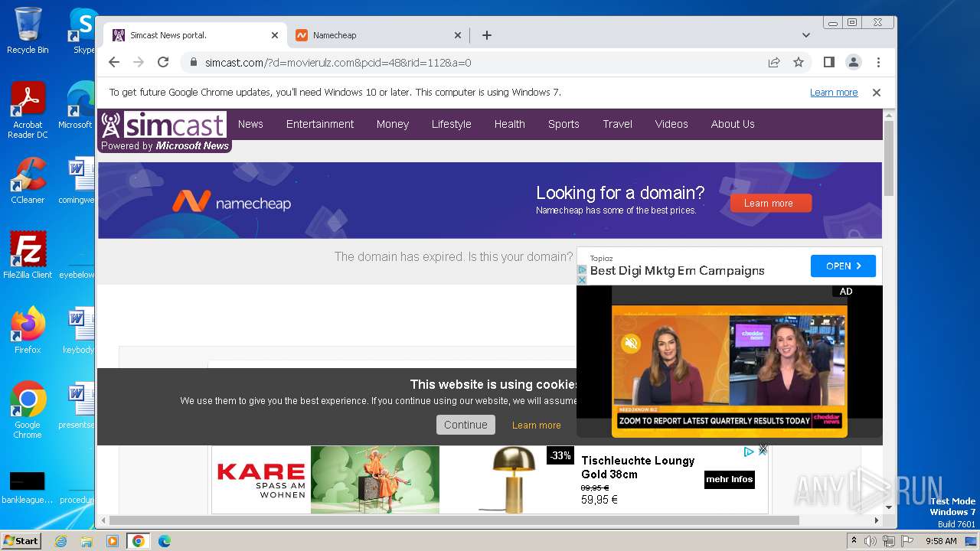The width and height of the screenshot is (980, 551).
Task: Accept cookies with Continue button
Action: click(x=465, y=425)
